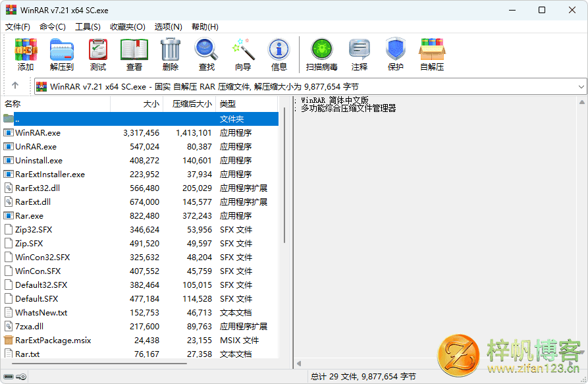Click the WinRAR.exe file icon
This screenshot has width=588, height=384.
click(9, 133)
